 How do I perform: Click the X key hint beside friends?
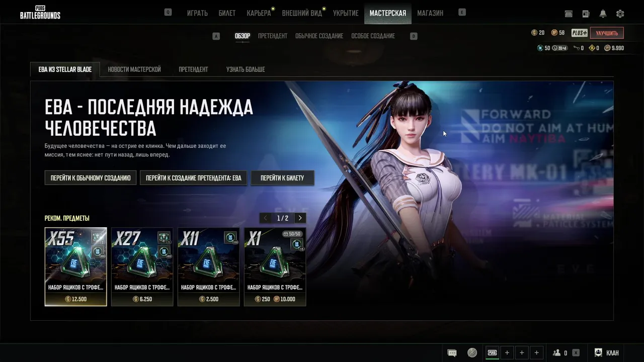(x=576, y=353)
